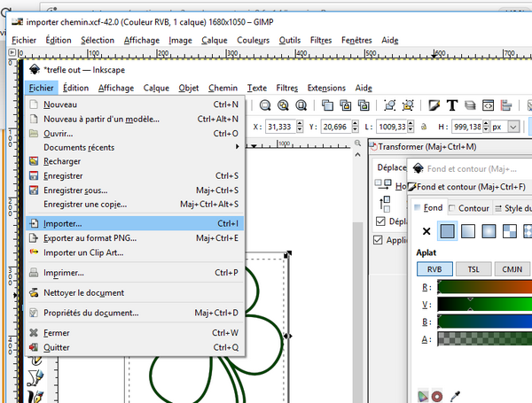This screenshot has width=532, height=403.
Task: Click the unlink clone toolbar icon
Action: [x=364, y=105]
